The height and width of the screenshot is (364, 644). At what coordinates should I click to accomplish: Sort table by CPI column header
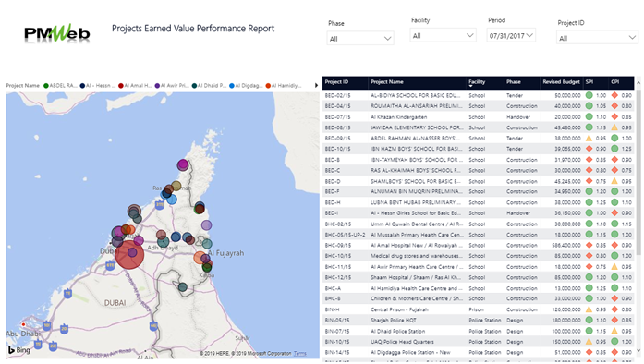pos(614,81)
